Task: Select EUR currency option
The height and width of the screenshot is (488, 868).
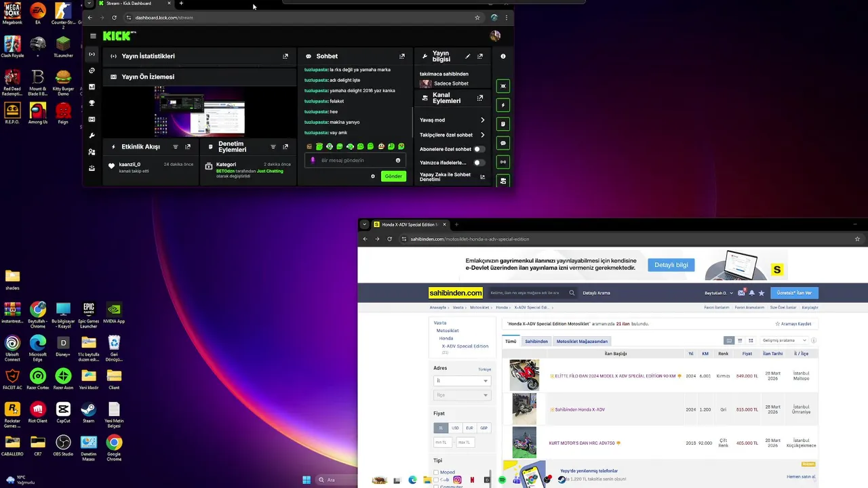Action: 469,428
